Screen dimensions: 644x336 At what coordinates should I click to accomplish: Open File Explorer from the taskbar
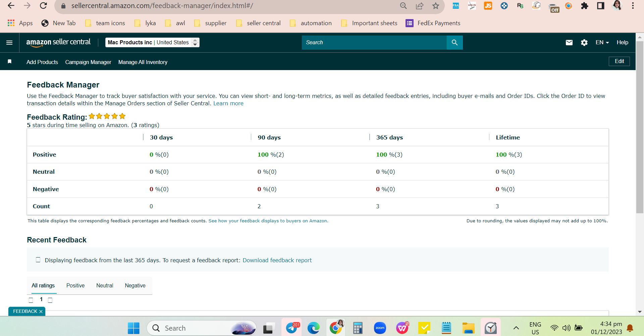point(469,328)
